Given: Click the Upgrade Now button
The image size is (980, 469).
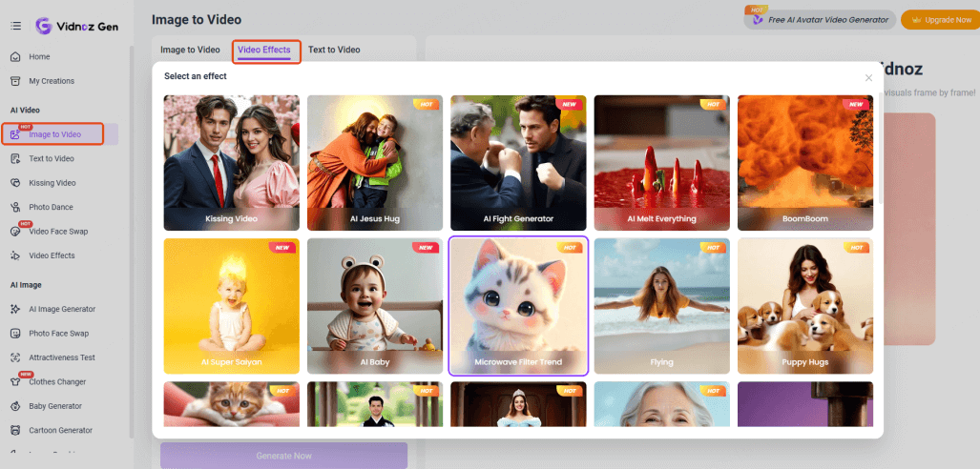Looking at the screenshot, I should pos(940,20).
